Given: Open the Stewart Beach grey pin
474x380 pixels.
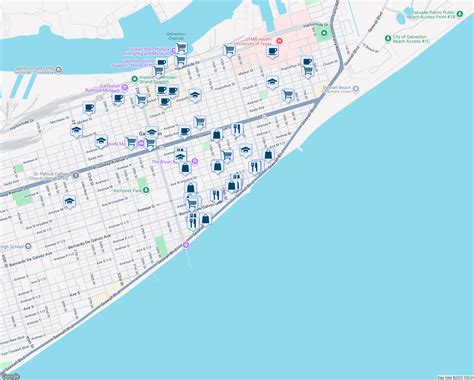Looking at the screenshot, I should (x=356, y=89).
